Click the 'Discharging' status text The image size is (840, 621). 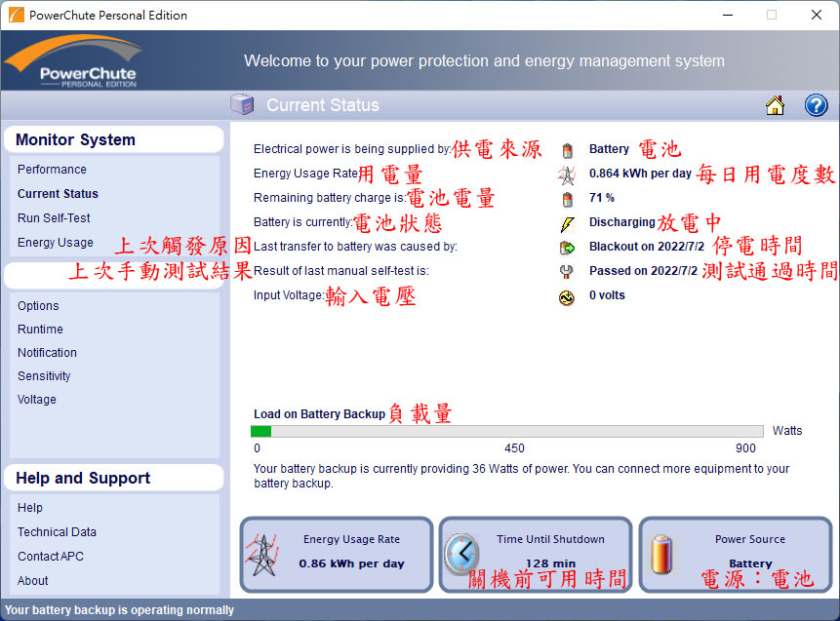pyautogui.click(x=622, y=222)
